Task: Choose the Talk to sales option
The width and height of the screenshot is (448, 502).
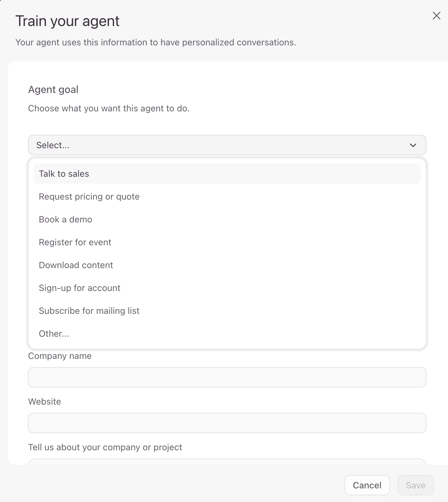Action: [64, 174]
